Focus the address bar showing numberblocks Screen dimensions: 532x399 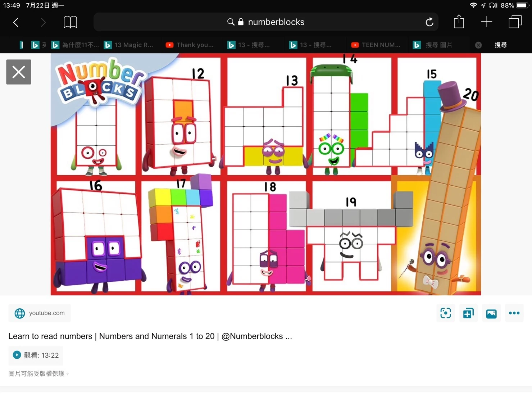point(266,22)
